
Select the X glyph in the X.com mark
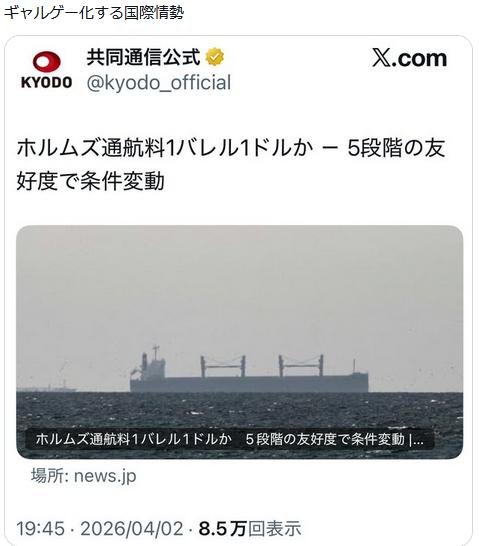(x=381, y=58)
